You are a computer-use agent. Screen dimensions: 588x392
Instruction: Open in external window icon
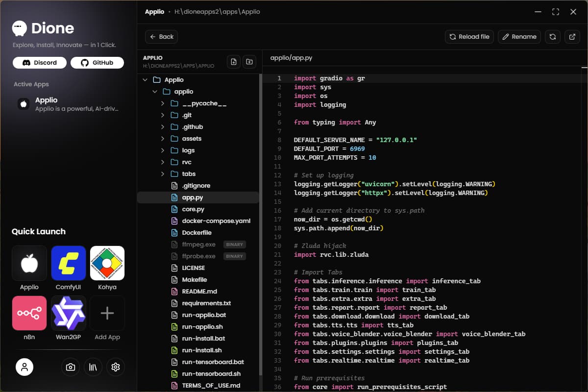click(x=572, y=37)
